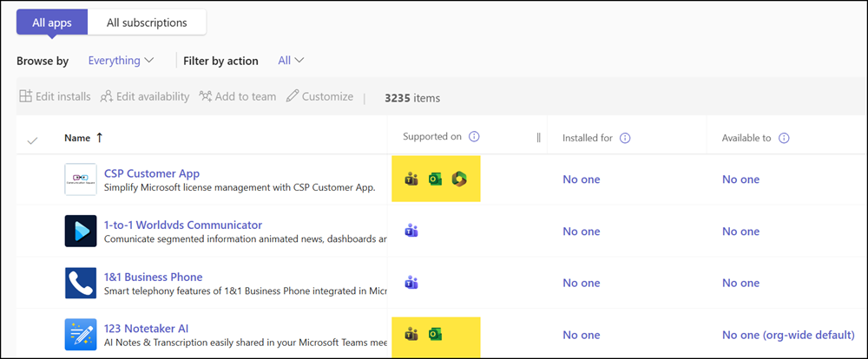The width and height of the screenshot is (868, 359).
Task: Click the 123 Notetaker AI description text
Action: [x=246, y=343]
